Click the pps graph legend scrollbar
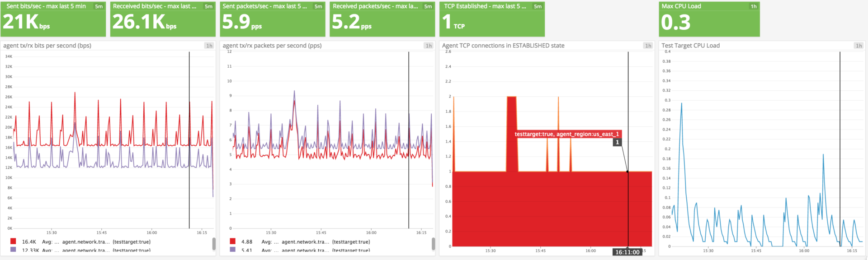Screen dimensions: 868x260 (433, 244)
